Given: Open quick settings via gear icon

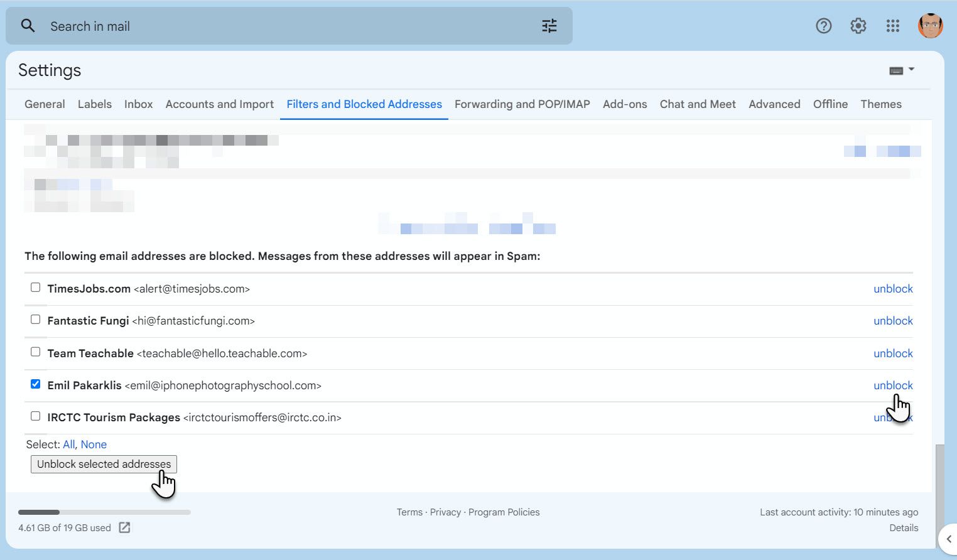Looking at the screenshot, I should pos(858,26).
